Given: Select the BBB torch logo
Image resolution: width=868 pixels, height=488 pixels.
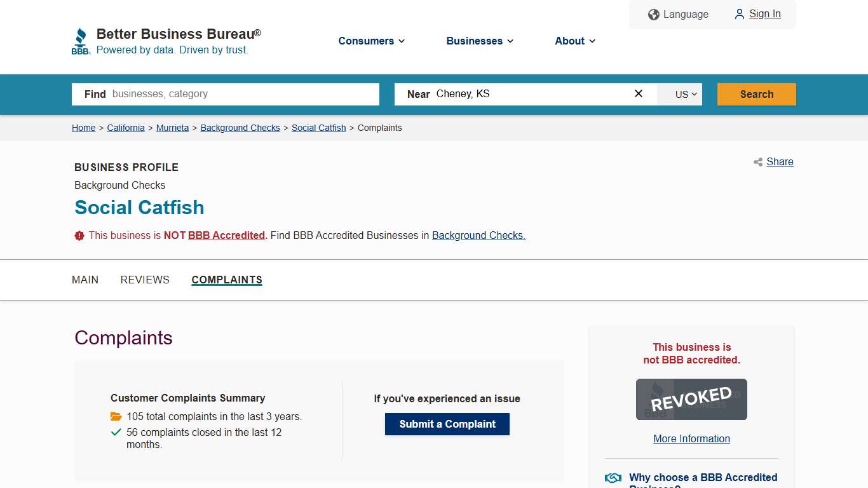Looking at the screenshot, I should pyautogui.click(x=81, y=40).
